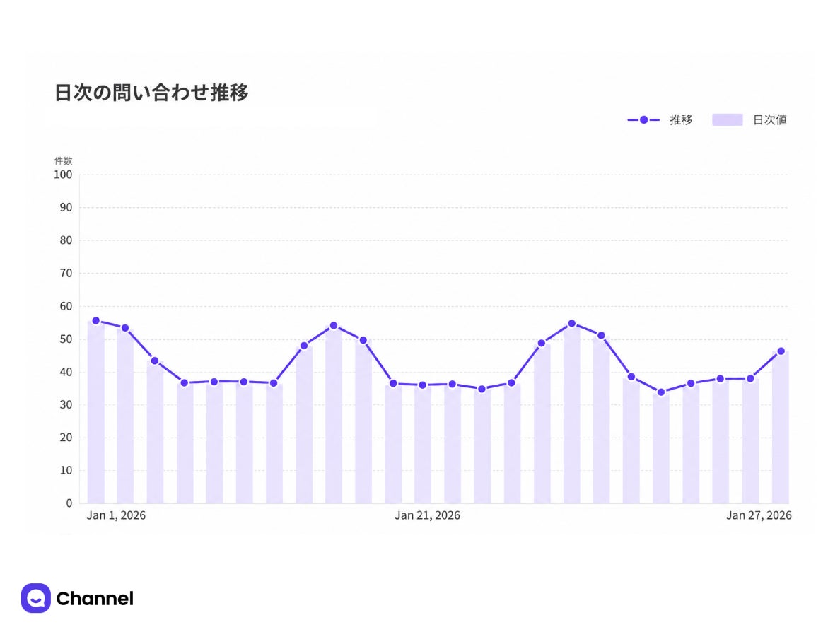
Task: Click the Jan 27, 2026 axis label
Action: [x=759, y=515]
